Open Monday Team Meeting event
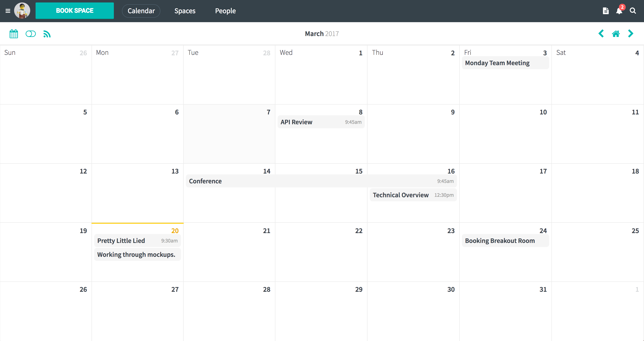Image resolution: width=644 pixels, height=341 pixels. (x=505, y=63)
